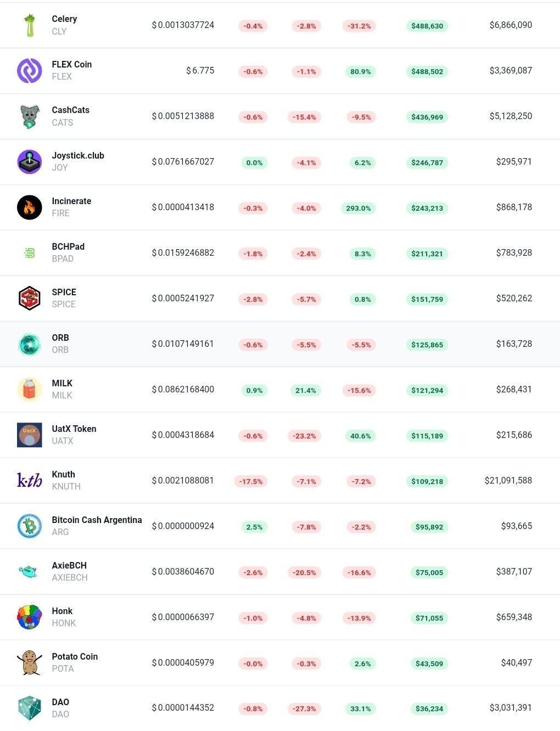Select the ORB glowing sphere icon
The width and height of the screenshot is (560, 731).
[x=30, y=344]
